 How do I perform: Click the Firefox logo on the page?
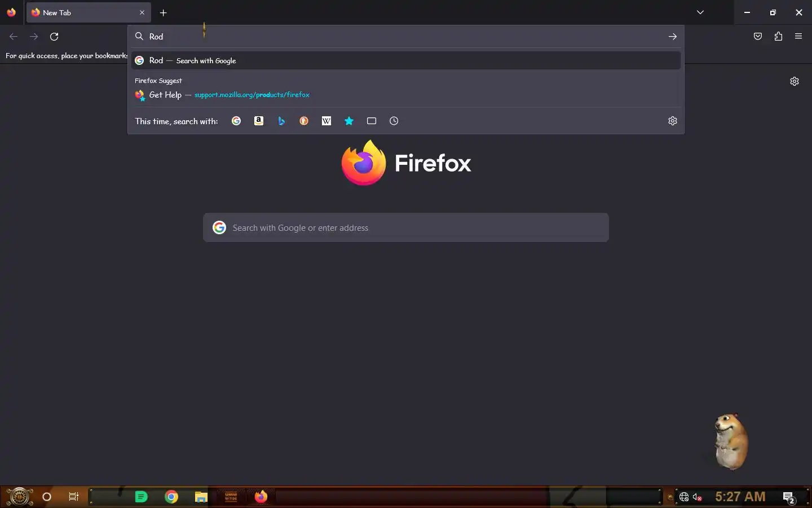pyautogui.click(x=406, y=163)
